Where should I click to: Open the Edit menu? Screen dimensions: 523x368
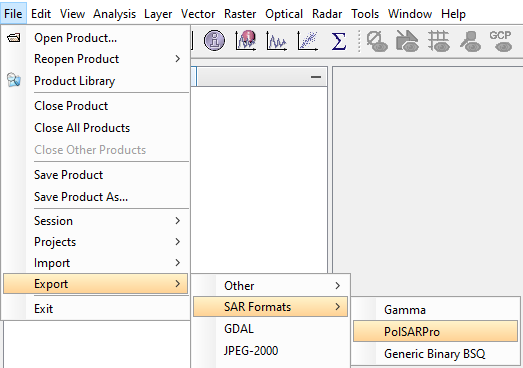(41, 14)
